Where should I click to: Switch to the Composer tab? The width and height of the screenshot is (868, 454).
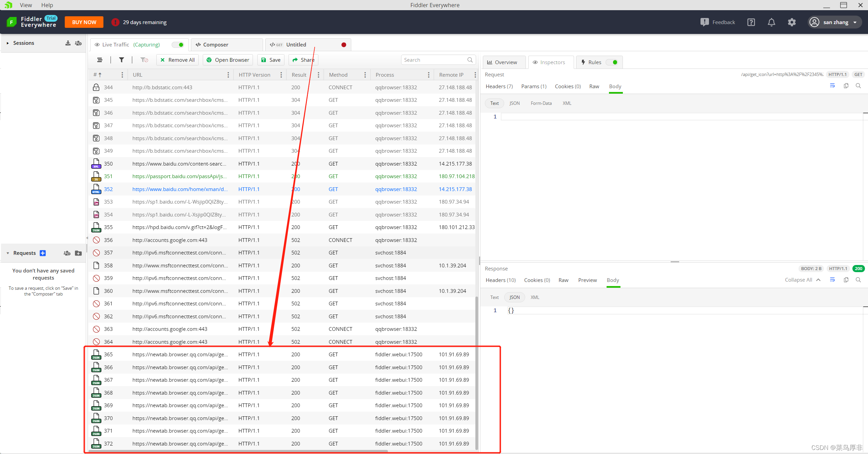pos(216,45)
